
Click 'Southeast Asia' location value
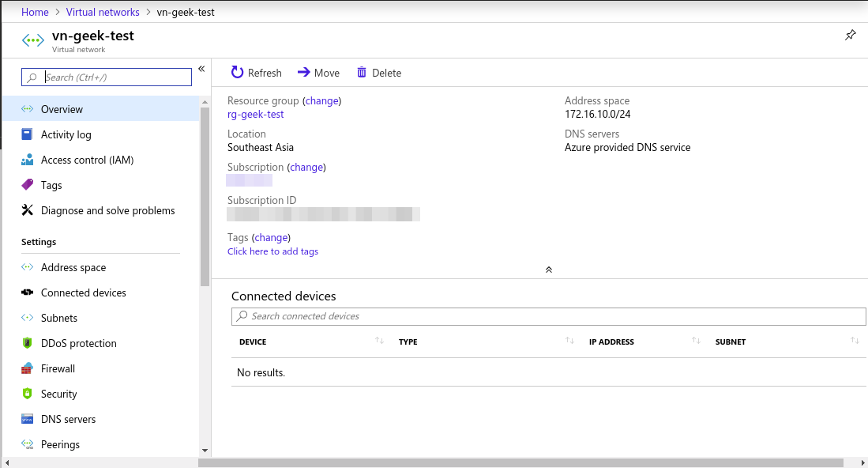point(260,147)
